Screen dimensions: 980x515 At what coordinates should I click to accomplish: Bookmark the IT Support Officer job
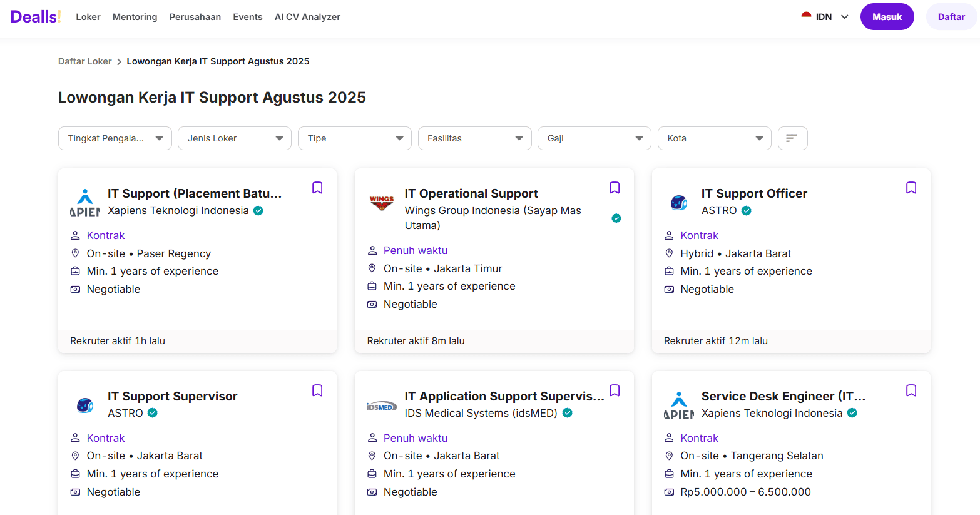pyautogui.click(x=911, y=188)
